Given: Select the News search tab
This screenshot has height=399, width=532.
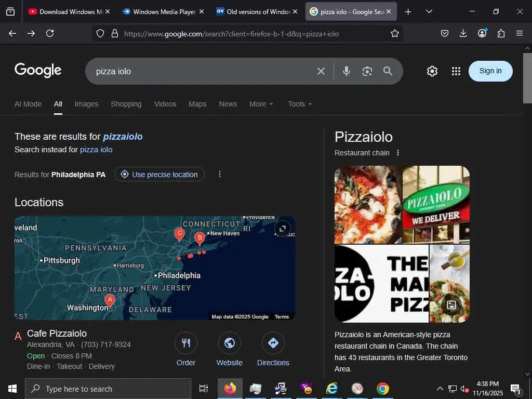Looking at the screenshot, I should point(228,104).
